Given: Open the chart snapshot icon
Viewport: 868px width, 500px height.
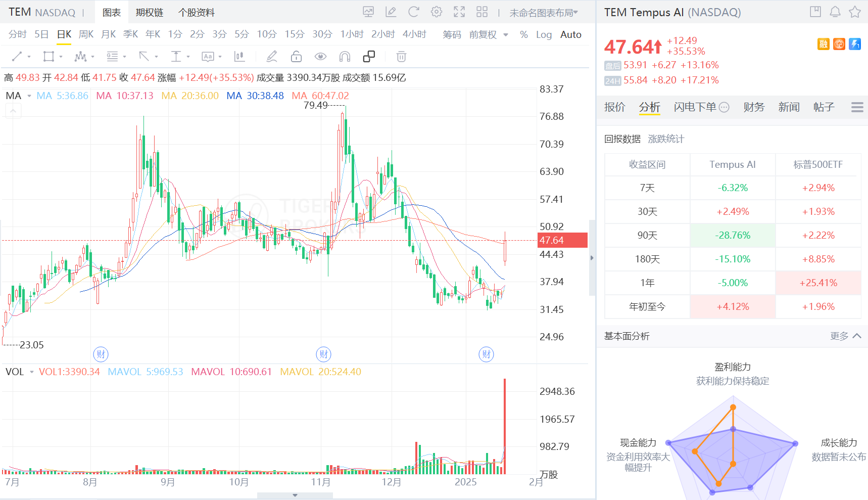Looking at the screenshot, I should (x=368, y=12).
